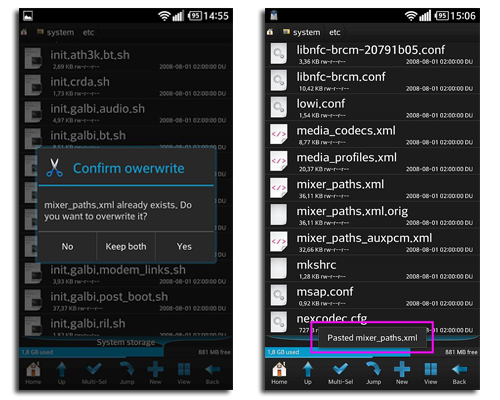Tap XML icon beside mixer_paths_auxpcm.xml
500x400 pixels.
click(279, 242)
